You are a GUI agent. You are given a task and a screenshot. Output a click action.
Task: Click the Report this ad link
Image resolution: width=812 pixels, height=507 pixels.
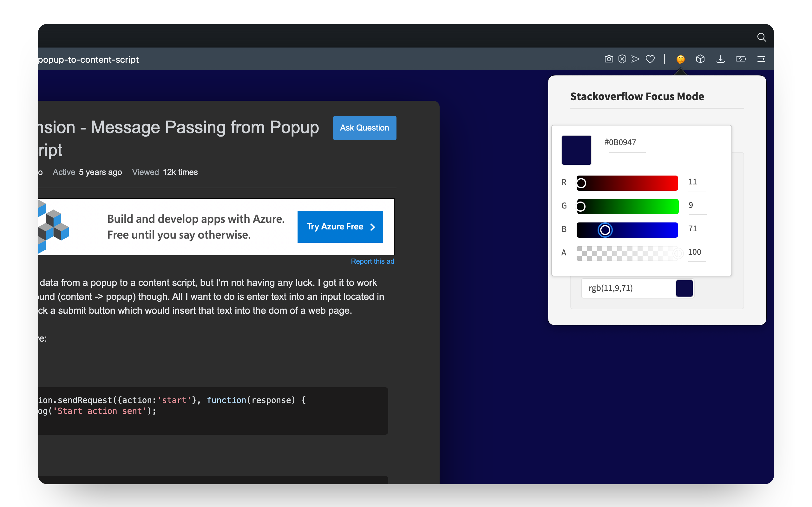pos(372,261)
